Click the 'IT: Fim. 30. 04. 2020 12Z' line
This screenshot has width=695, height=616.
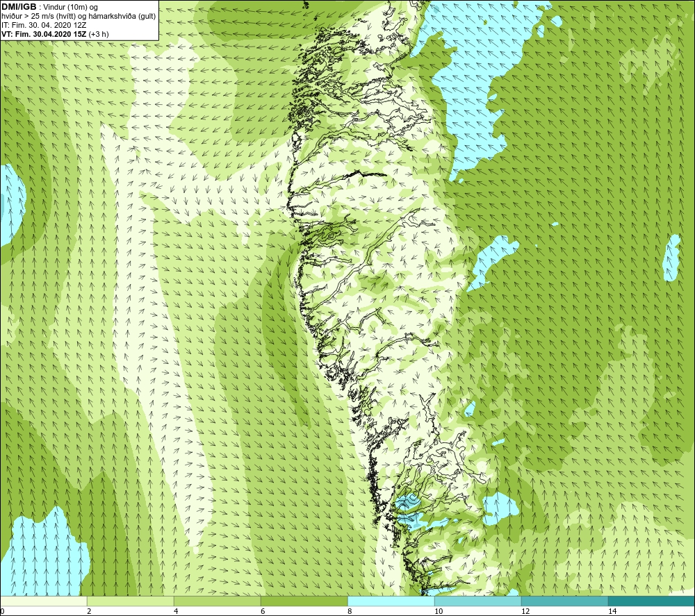(x=44, y=25)
